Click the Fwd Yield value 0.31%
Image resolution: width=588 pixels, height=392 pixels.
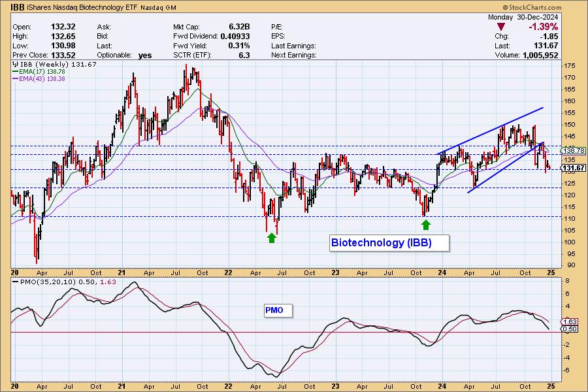239,46
